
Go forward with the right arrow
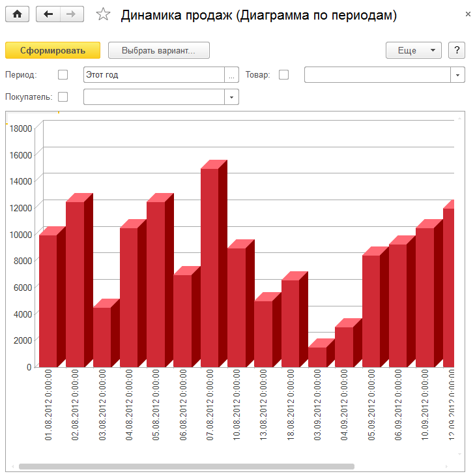coord(72,14)
